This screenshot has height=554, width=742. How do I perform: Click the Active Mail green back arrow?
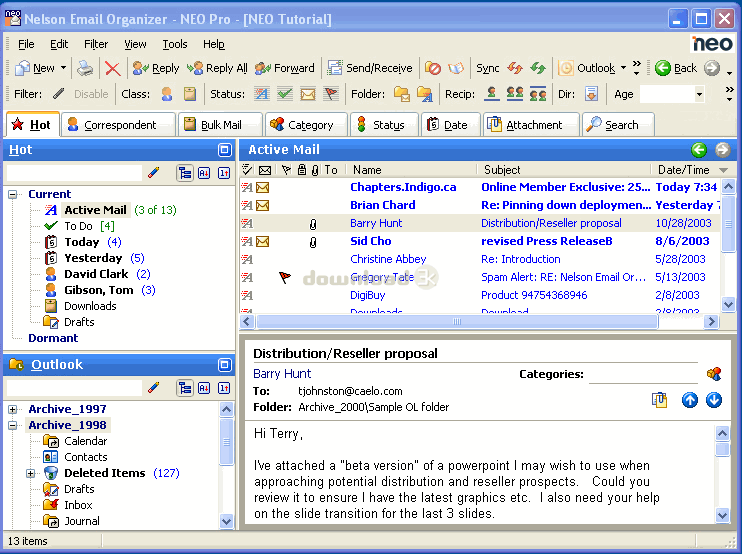699,150
